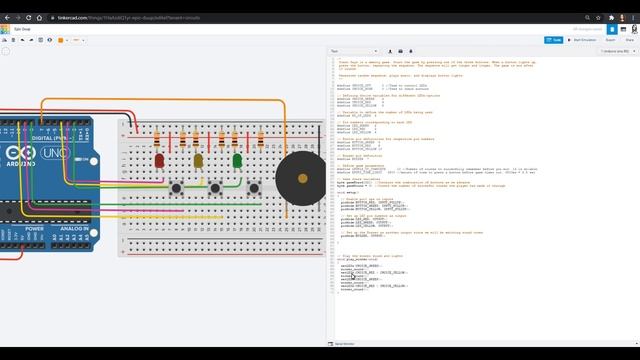Open the Chrome three-dot menu

tap(633, 18)
